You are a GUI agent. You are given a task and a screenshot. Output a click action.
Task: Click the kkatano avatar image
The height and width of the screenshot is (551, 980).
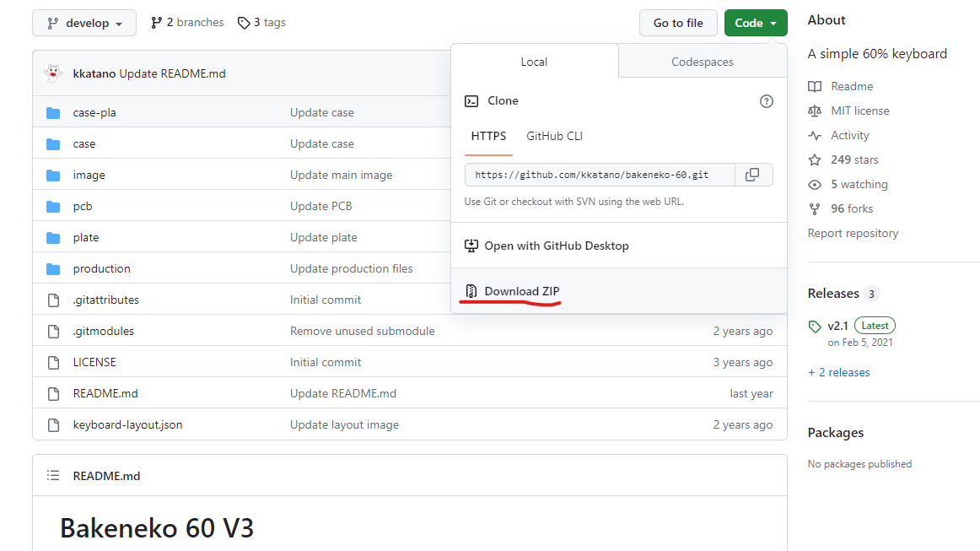point(54,73)
